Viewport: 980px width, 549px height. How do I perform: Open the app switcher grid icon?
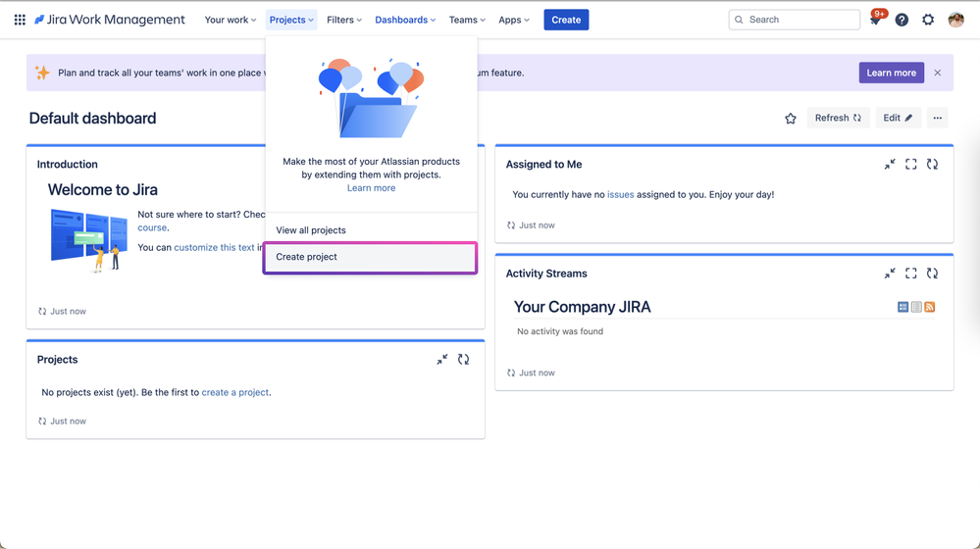coord(20,20)
